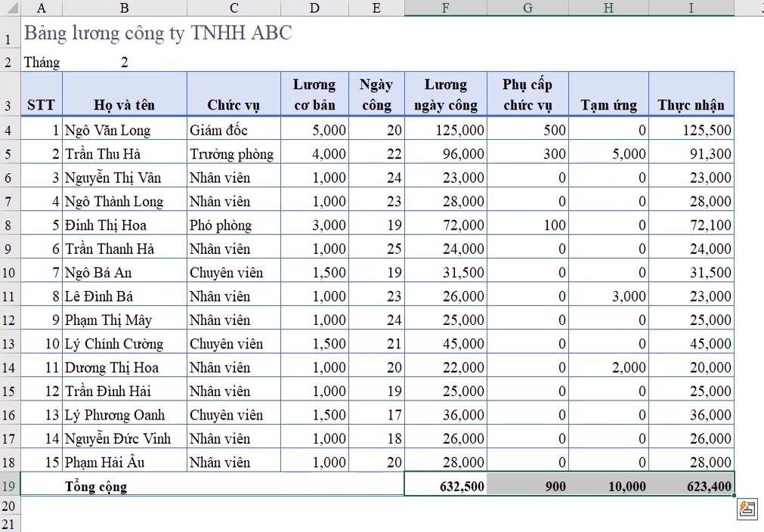Click the 'Tổng cộng' total label

[96, 486]
